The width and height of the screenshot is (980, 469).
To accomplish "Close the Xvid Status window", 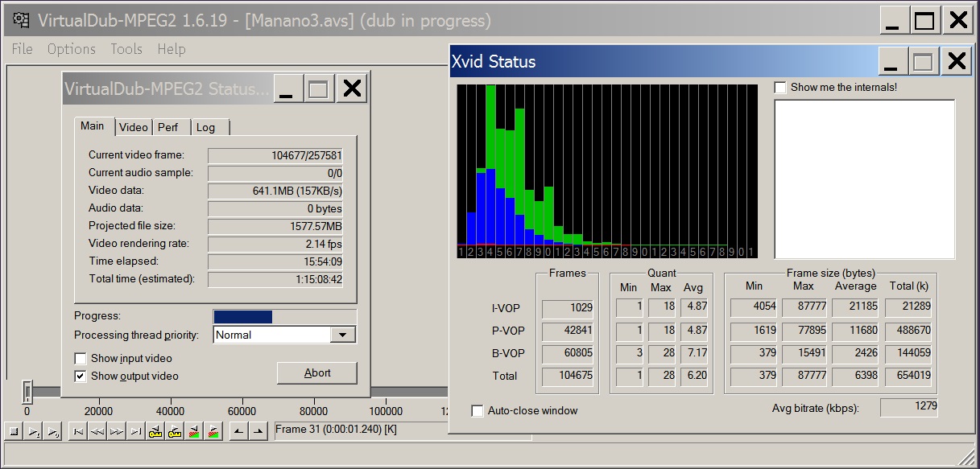I will 956,61.
